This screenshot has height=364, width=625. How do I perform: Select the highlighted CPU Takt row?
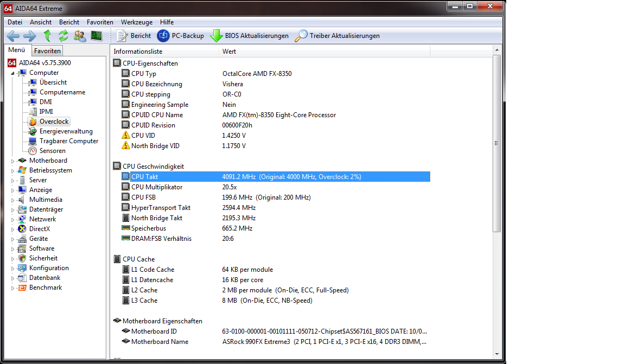(276, 177)
